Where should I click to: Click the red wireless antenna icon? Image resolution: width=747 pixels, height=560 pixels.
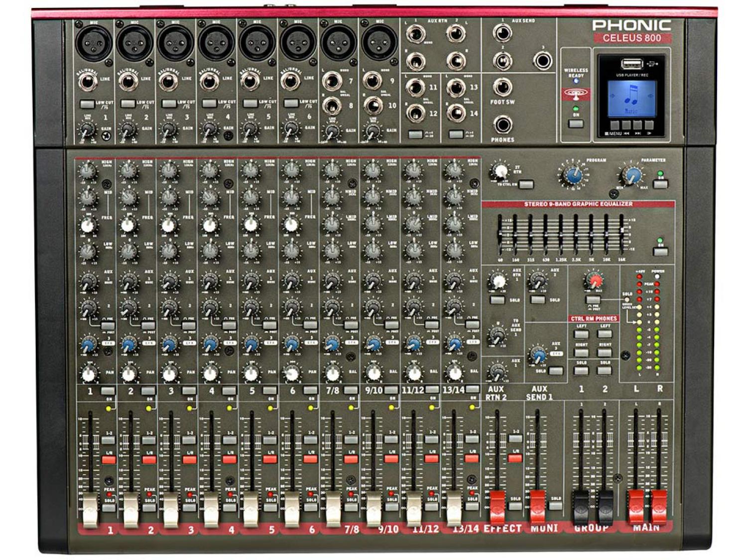pos(576,94)
